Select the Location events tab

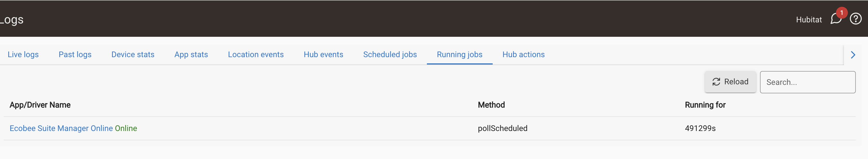tap(256, 54)
